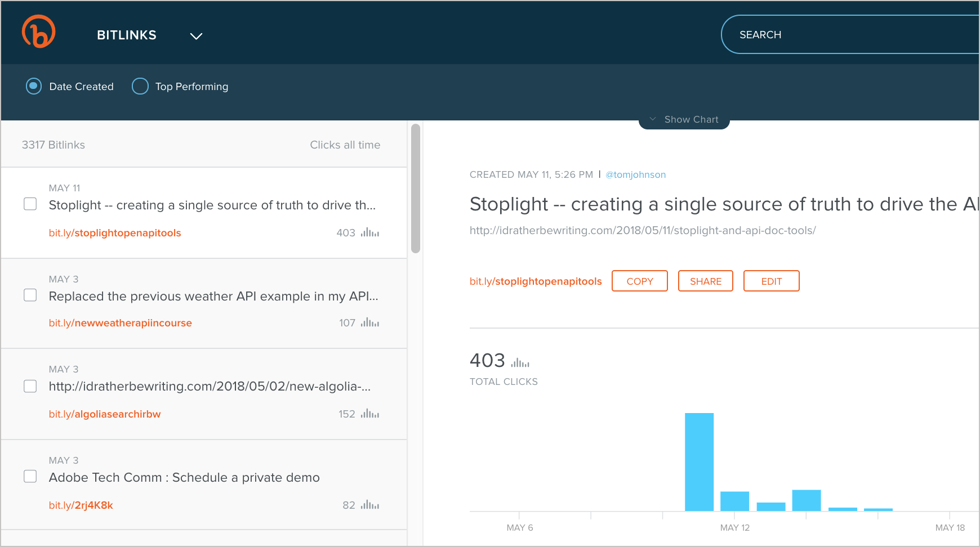Select the Top Performing radio button
The image size is (980, 547).
[140, 86]
